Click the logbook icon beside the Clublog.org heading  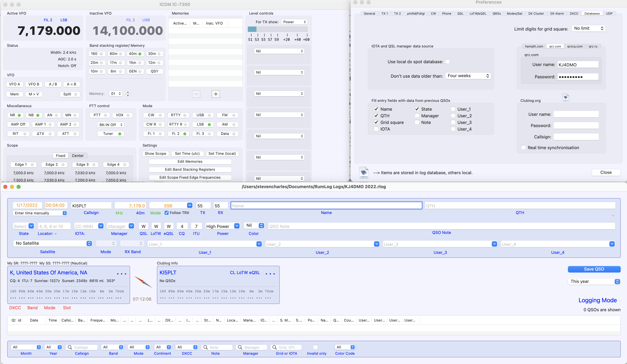point(566,97)
